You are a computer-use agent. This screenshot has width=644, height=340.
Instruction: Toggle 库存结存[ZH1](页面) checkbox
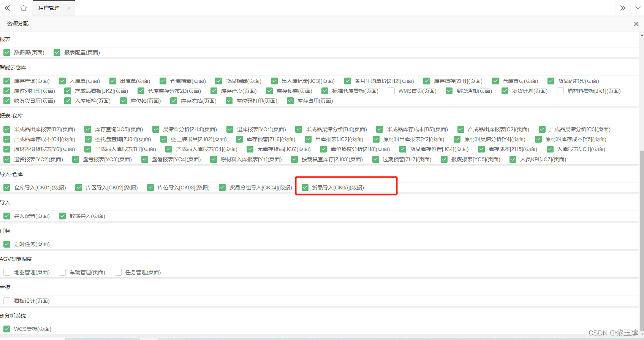[427, 81]
